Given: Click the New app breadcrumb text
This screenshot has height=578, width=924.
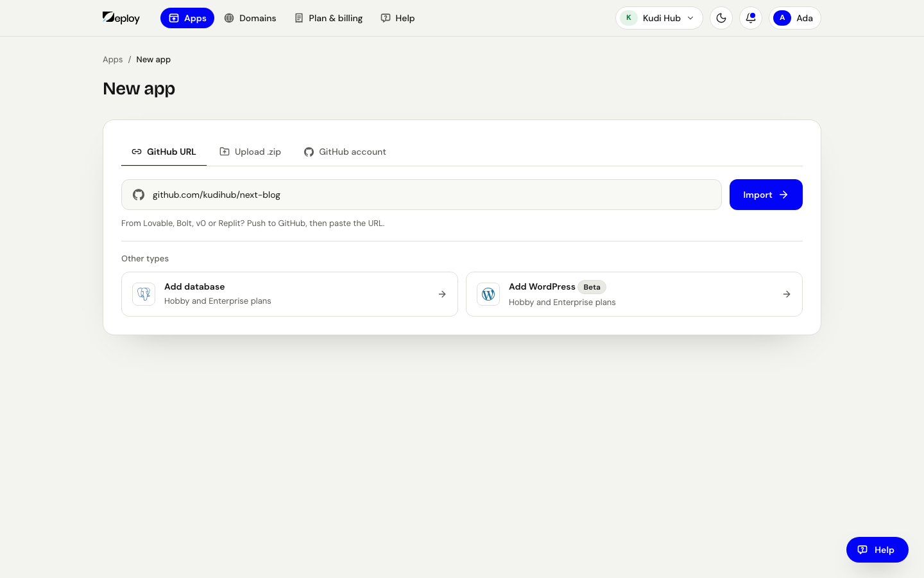Looking at the screenshot, I should [153, 60].
